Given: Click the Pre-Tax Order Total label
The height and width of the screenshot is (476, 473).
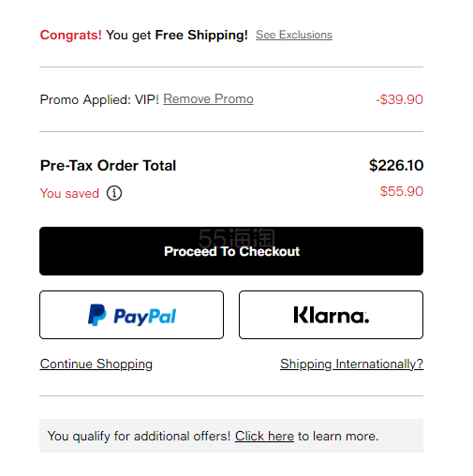Looking at the screenshot, I should [108, 166].
